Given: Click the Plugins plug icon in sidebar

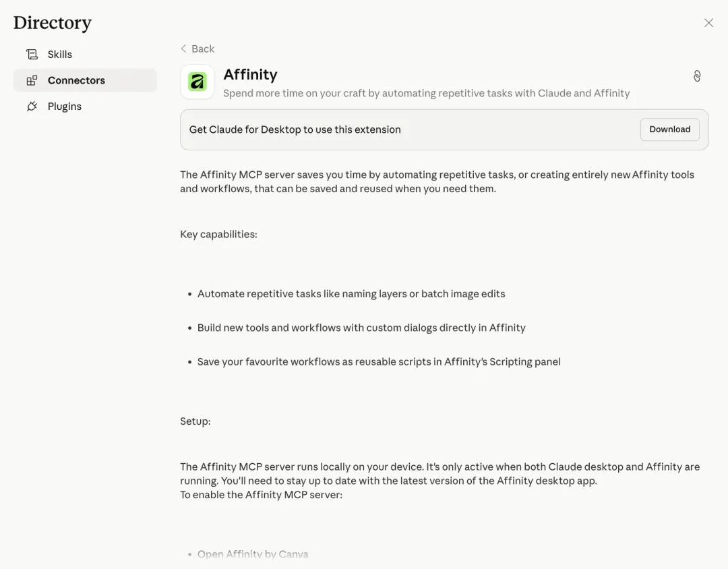Looking at the screenshot, I should click(32, 107).
